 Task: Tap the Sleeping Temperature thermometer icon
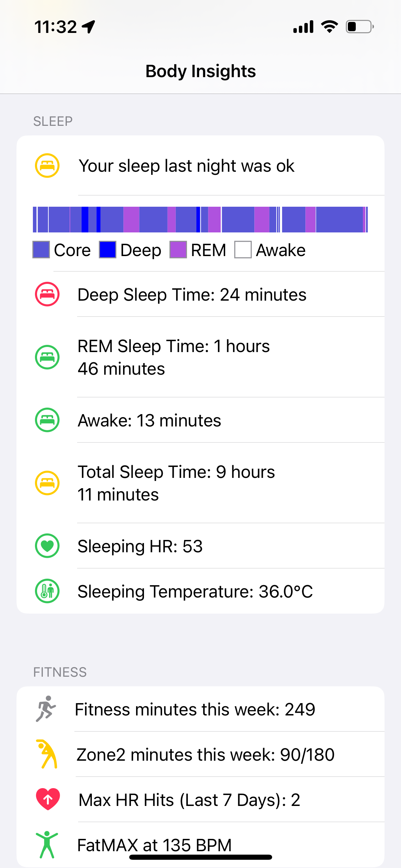47,591
